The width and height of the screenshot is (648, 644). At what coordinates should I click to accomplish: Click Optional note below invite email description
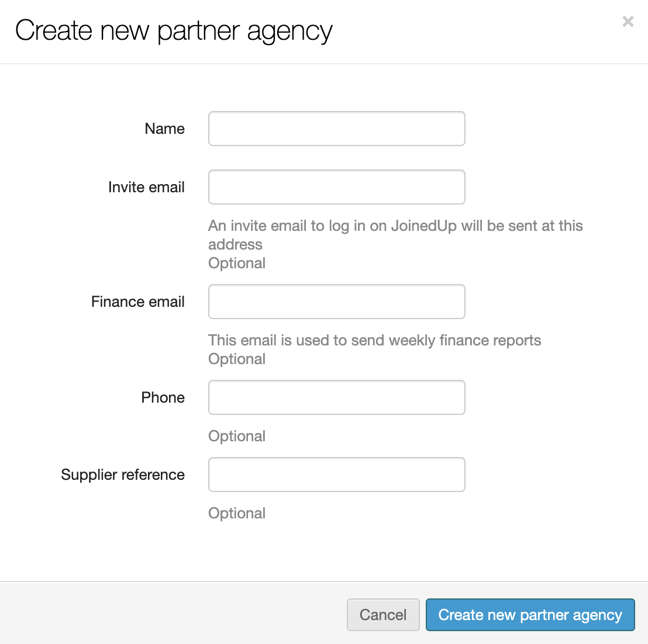(237, 263)
